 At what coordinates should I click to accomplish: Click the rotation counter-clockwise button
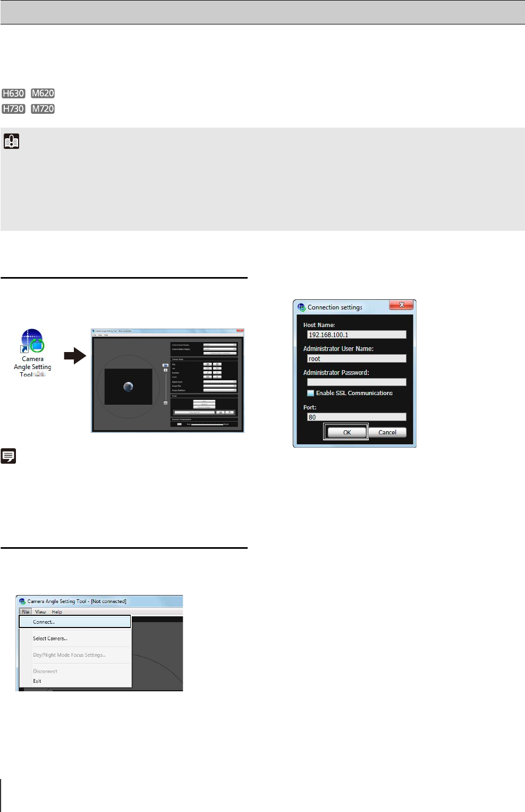click(208, 373)
